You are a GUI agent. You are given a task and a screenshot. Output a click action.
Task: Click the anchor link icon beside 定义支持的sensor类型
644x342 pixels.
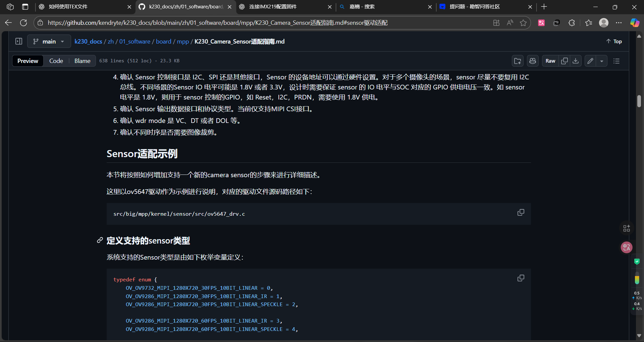pyautogui.click(x=100, y=241)
